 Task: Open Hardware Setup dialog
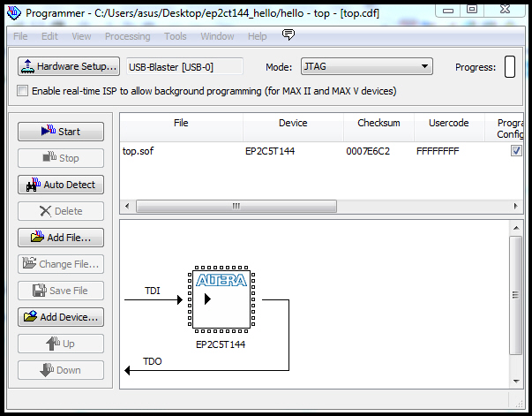click(69, 66)
